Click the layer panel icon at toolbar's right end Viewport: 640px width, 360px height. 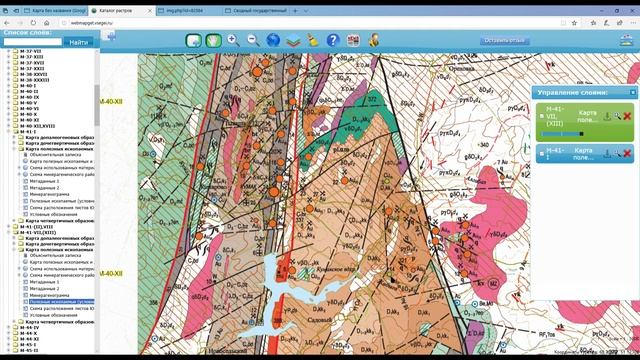click(x=626, y=40)
